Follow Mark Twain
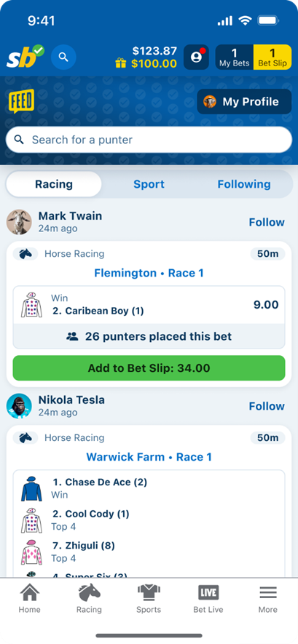This screenshot has width=298, height=644. point(267,222)
